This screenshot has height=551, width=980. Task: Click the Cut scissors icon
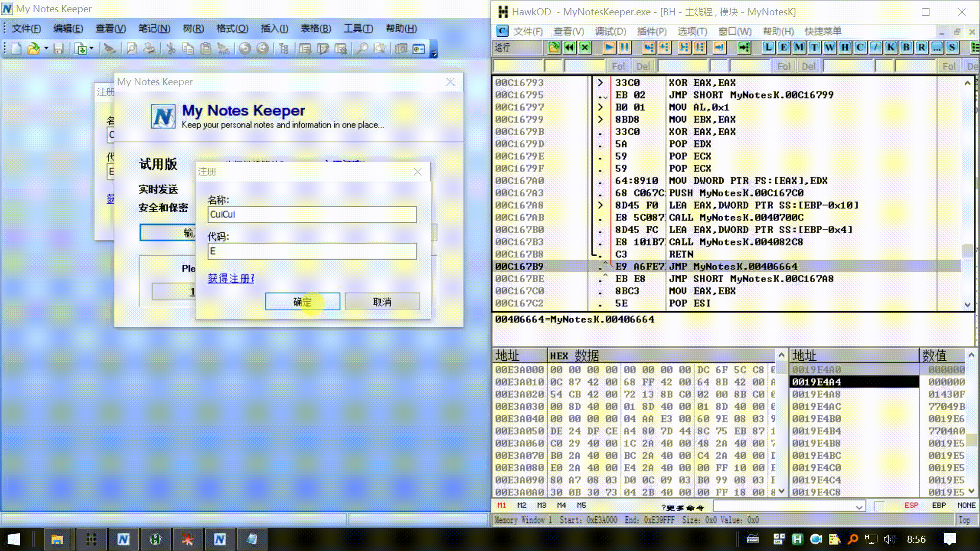point(171,48)
